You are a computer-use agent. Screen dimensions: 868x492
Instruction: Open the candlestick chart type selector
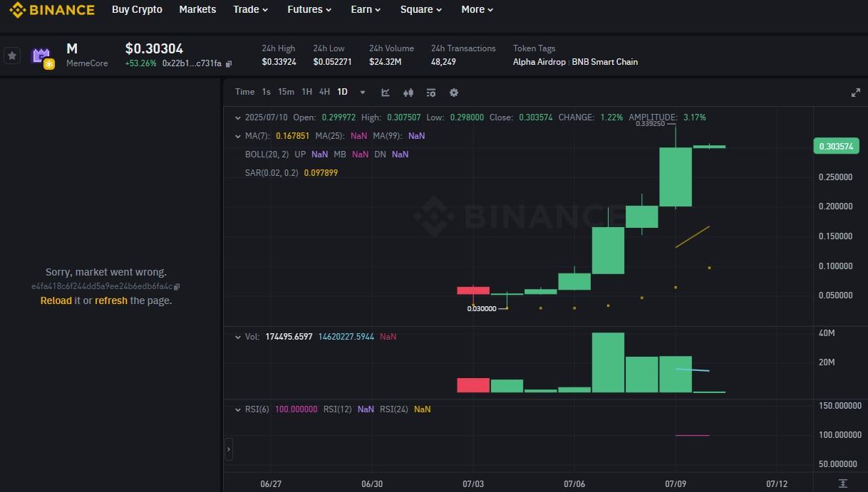click(x=408, y=93)
